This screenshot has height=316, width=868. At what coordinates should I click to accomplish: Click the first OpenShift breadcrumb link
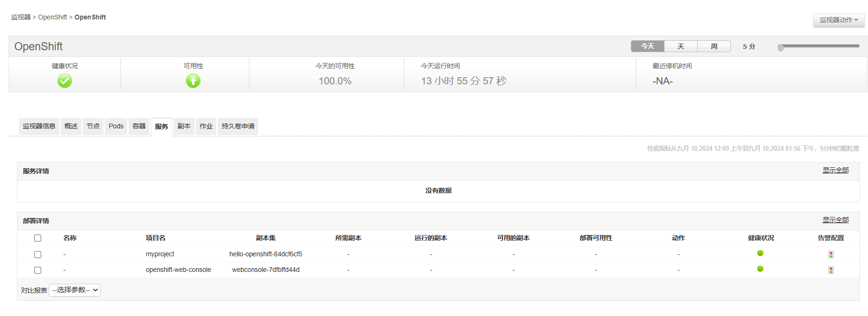pos(53,17)
